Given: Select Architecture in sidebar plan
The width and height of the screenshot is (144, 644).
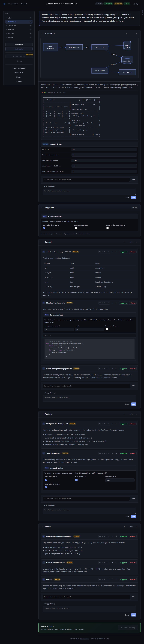Looking at the screenshot, I should point(19,22).
